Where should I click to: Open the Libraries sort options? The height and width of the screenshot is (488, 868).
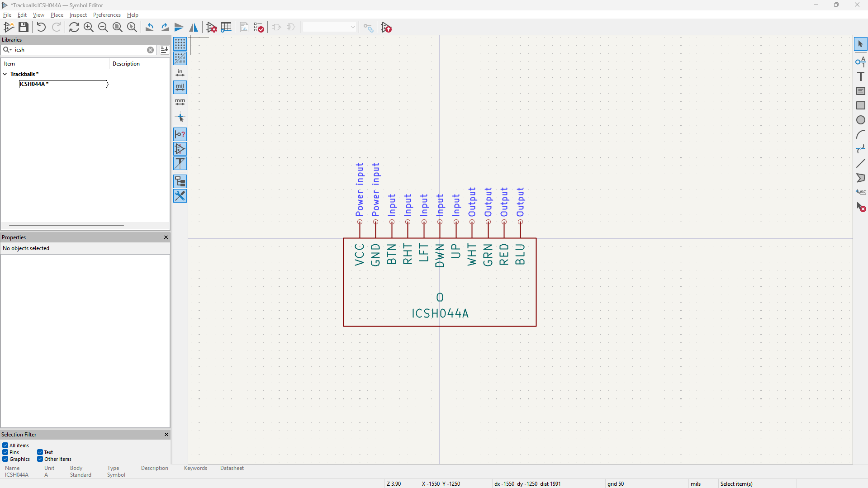coord(164,50)
